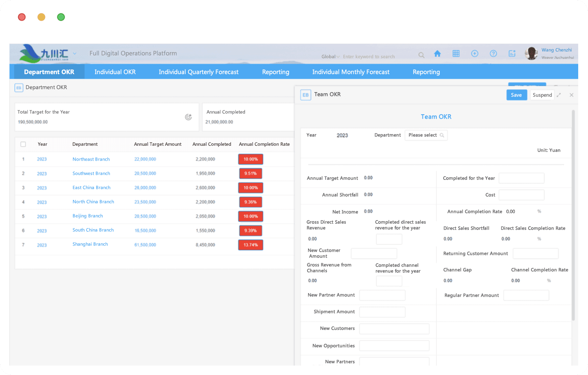Click the Shanghai Branch 13.74% completion badge
Screen dimensions: 588x375
click(250, 245)
